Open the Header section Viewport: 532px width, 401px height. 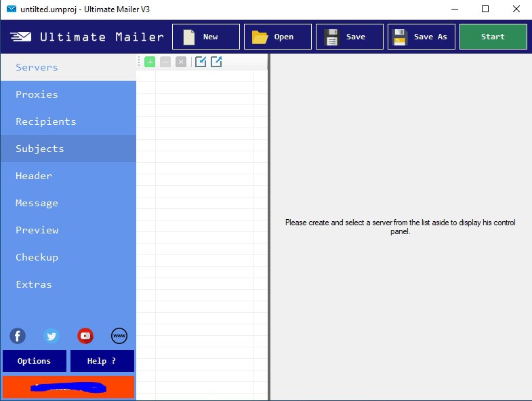click(x=68, y=176)
